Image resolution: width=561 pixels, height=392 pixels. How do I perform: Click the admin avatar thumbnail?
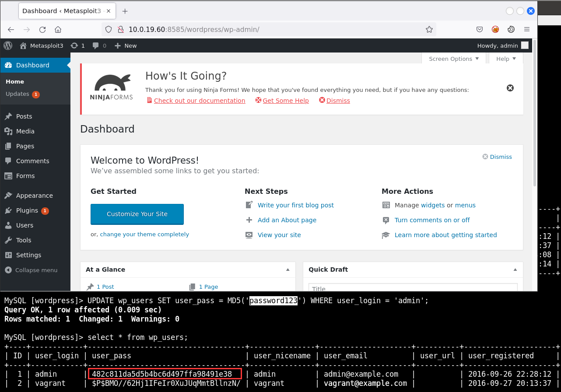(525, 45)
